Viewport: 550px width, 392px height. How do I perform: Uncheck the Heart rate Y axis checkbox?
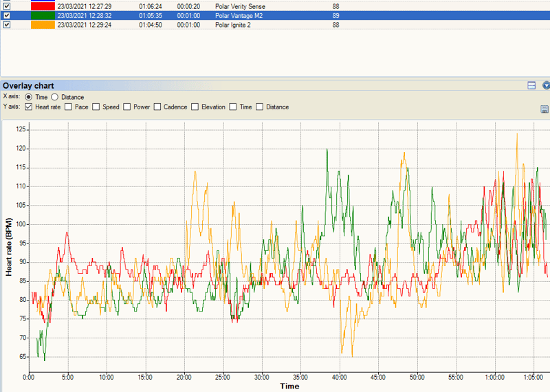(28, 107)
